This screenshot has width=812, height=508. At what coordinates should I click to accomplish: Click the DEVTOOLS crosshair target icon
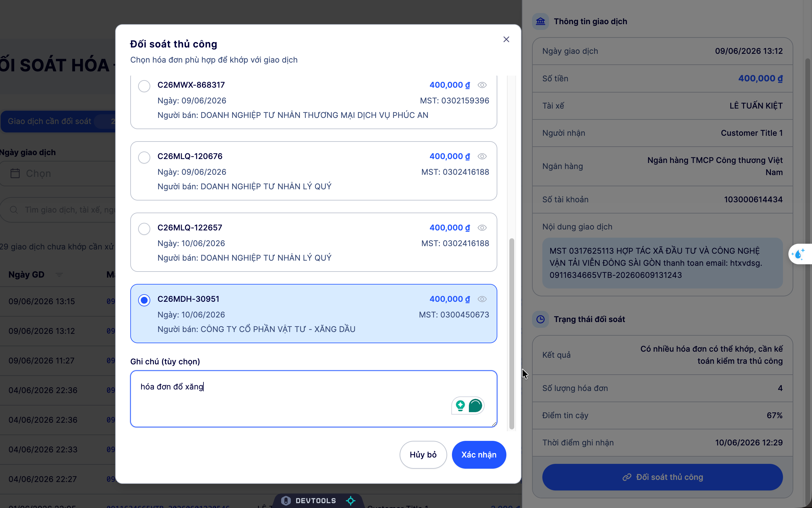350,501
